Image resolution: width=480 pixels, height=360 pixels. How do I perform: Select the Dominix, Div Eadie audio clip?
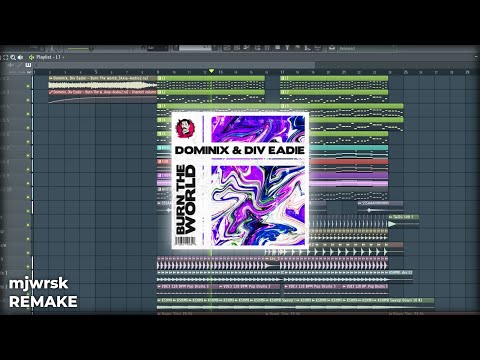pos(103,82)
